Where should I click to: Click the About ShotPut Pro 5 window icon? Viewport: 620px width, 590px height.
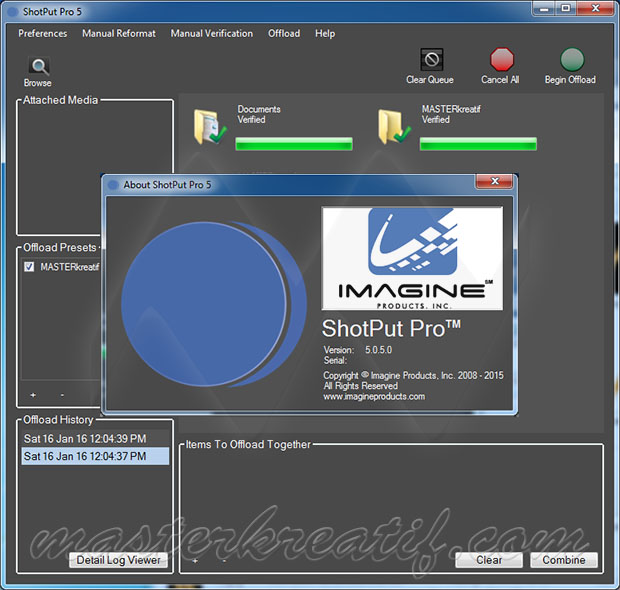[x=113, y=185]
